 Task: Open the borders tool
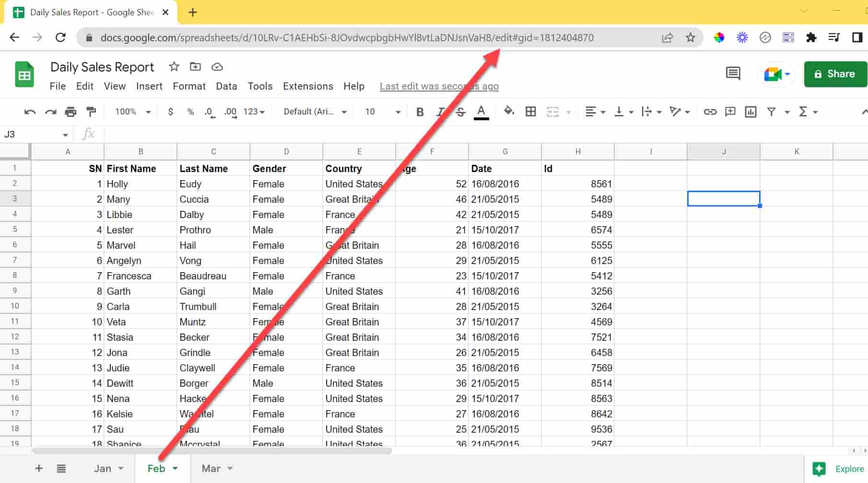click(530, 112)
